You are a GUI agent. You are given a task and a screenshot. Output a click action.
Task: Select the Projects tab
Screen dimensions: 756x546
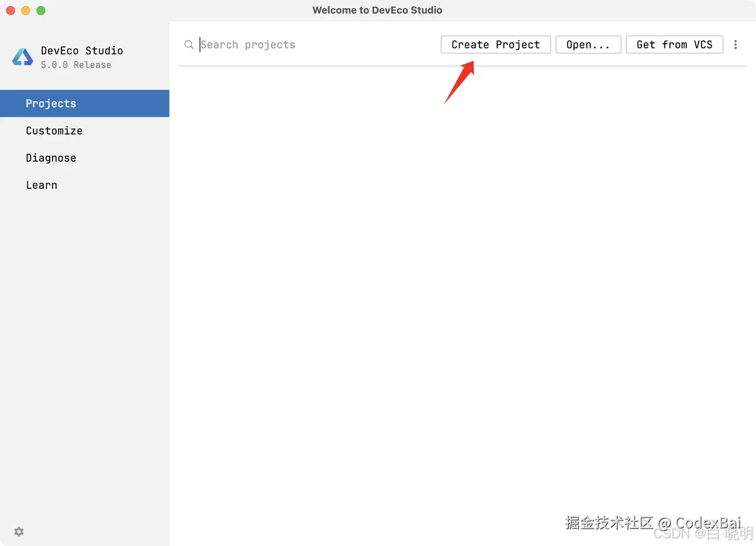(x=84, y=103)
